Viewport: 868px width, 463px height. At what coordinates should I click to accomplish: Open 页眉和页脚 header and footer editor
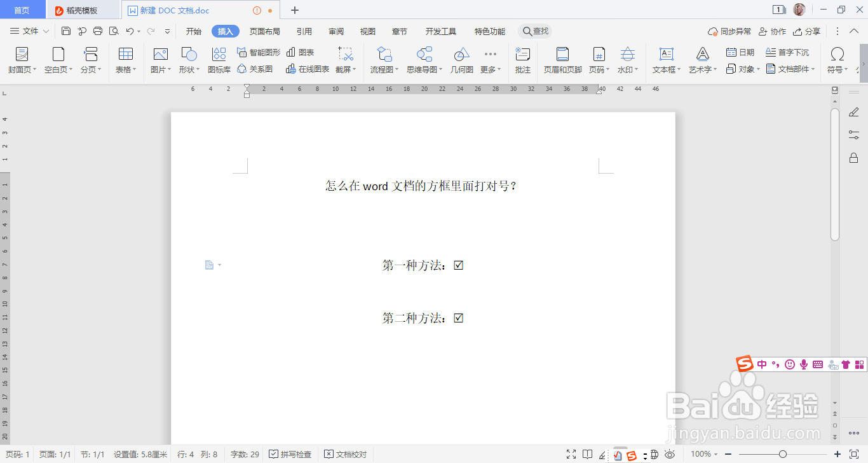pyautogui.click(x=562, y=60)
